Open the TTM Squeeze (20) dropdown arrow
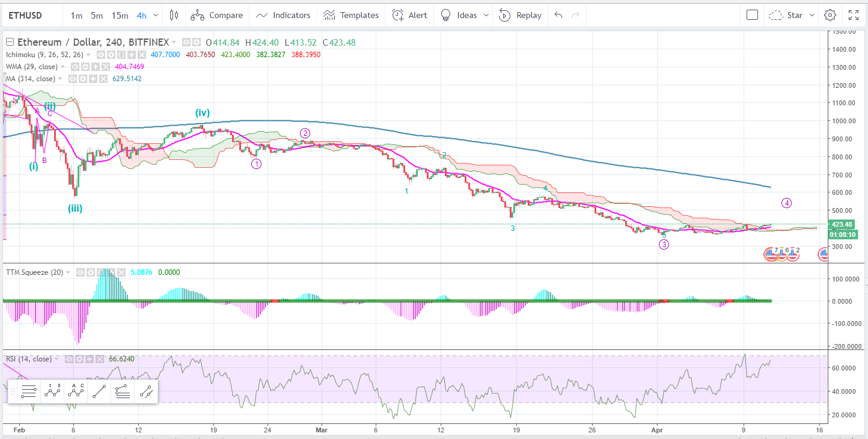The height and width of the screenshot is (439, 868). [67, 272]
